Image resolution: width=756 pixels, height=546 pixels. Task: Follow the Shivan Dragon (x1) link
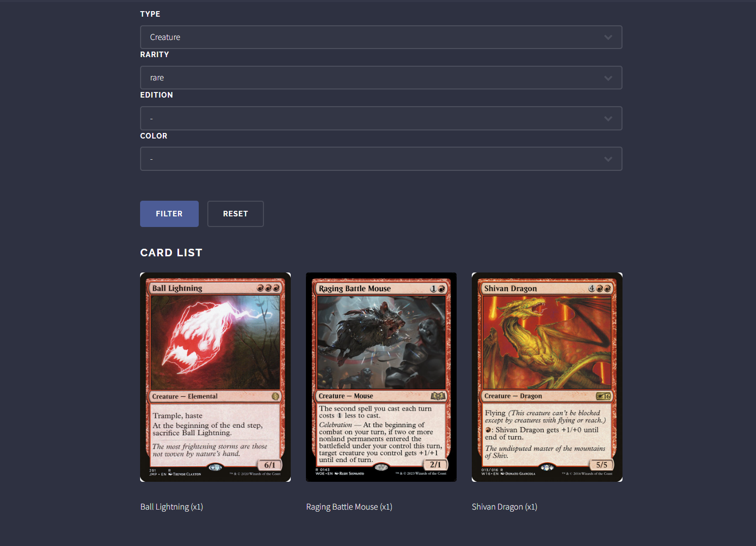(505, 507)
